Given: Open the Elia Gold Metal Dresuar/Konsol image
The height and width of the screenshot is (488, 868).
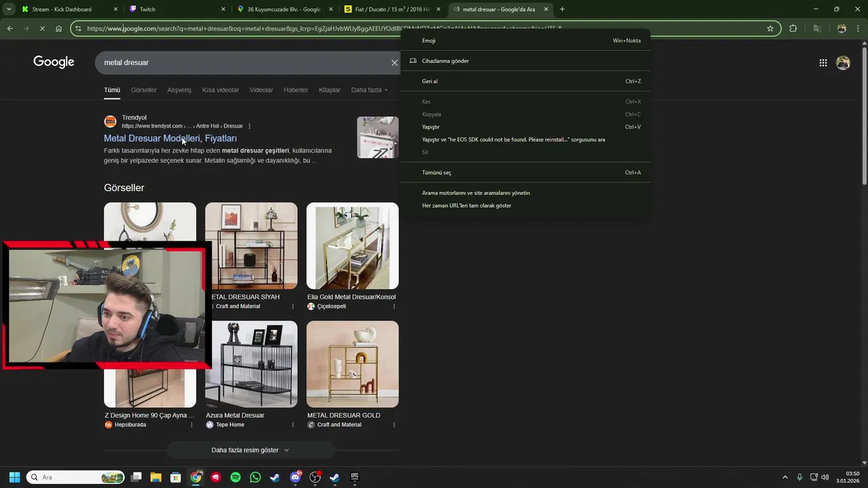Looking at the screenshot, I should pos(353,245).
